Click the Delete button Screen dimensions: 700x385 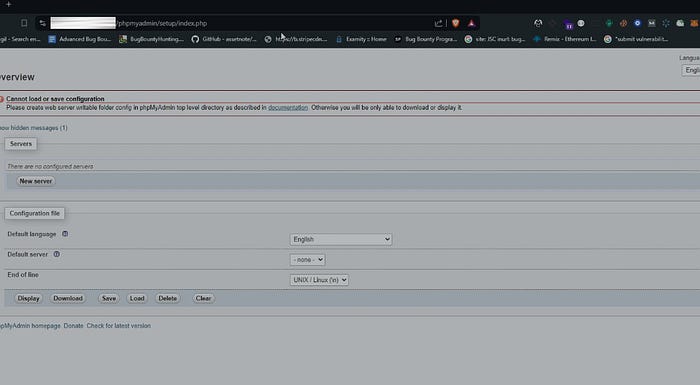click(168, 298)
